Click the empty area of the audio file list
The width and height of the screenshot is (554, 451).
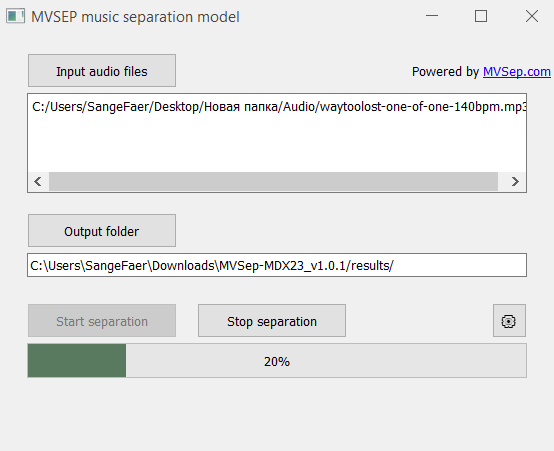tap(277, 143)
